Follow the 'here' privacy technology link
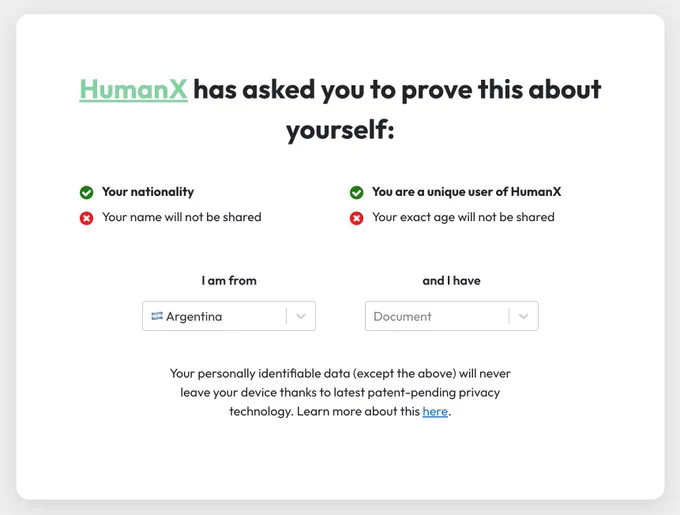The image size is (680, 515). pos(435,411)
